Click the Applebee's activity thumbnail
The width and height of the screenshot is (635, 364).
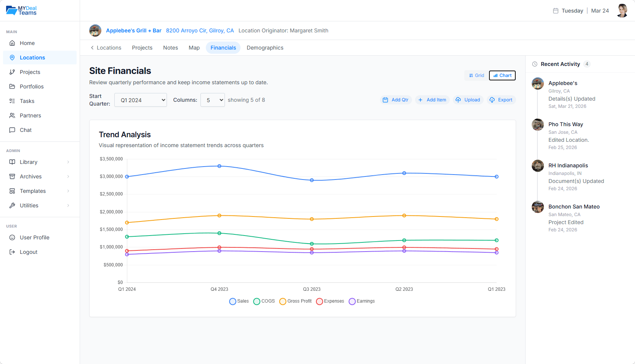click(538, 83)
